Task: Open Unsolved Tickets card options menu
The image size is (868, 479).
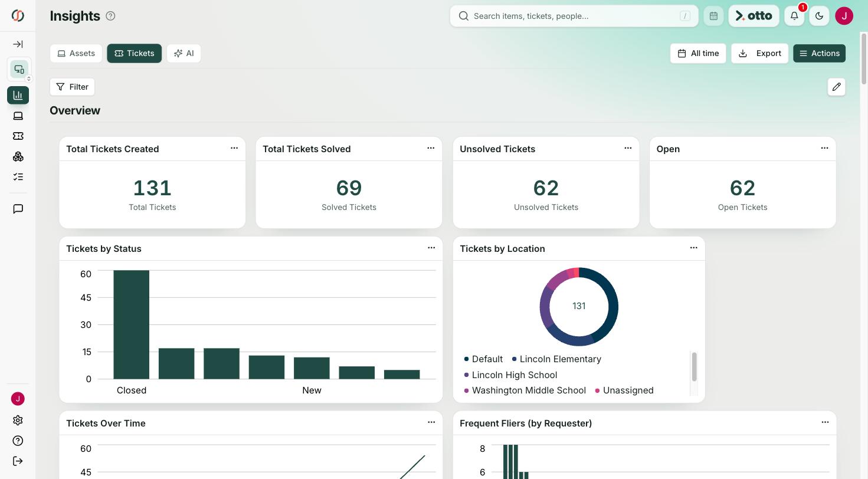Action: point(628,148)
